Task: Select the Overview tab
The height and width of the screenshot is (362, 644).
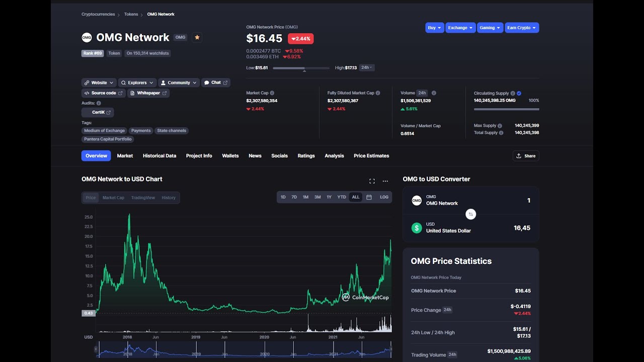Action: (x=96, y=156)
